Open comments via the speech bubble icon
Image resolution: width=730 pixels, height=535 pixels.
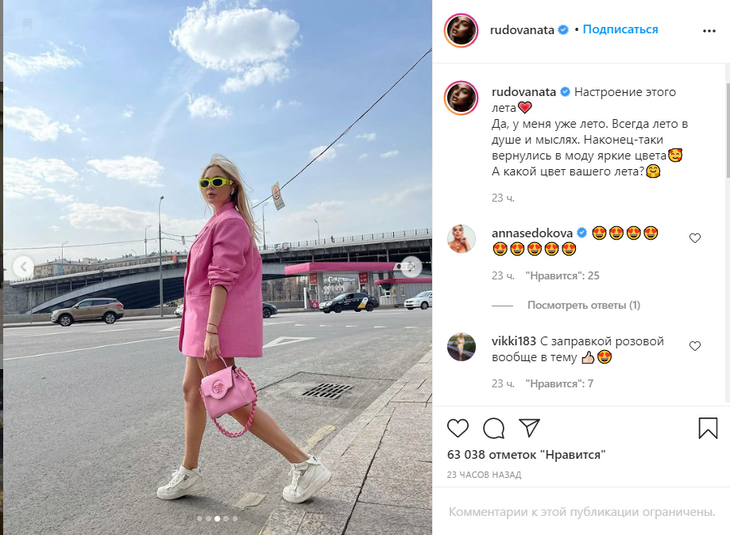click(x=493, y=428)
